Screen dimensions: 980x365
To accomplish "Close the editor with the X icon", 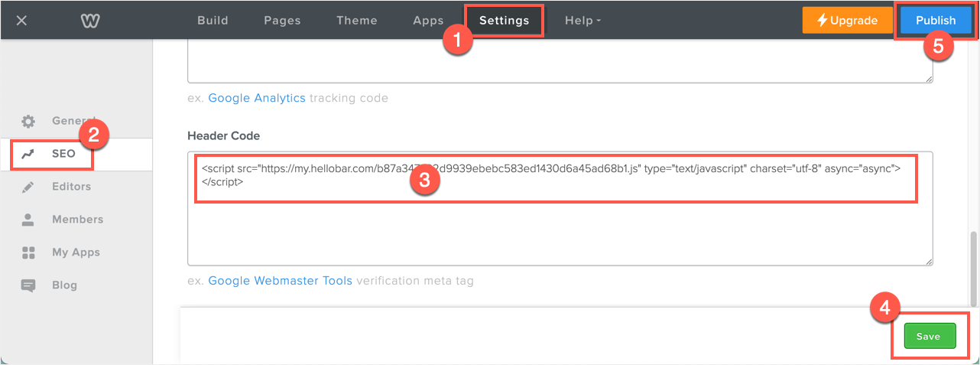I will click(x=21, y=21).
